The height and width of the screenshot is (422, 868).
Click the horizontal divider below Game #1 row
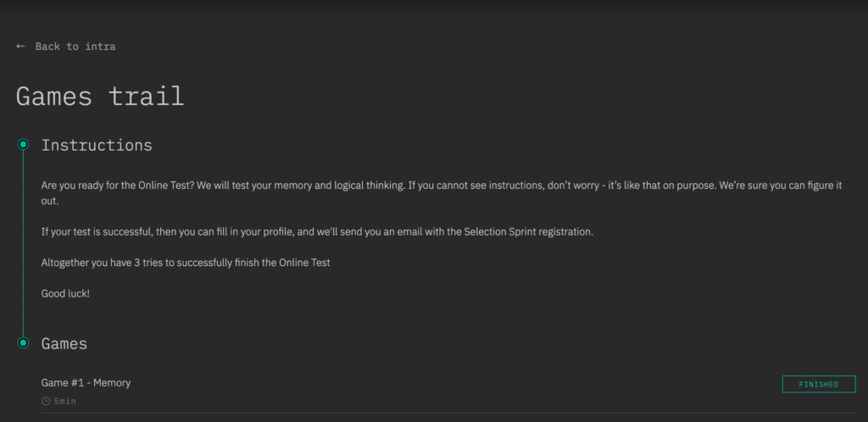pos(448,413)
